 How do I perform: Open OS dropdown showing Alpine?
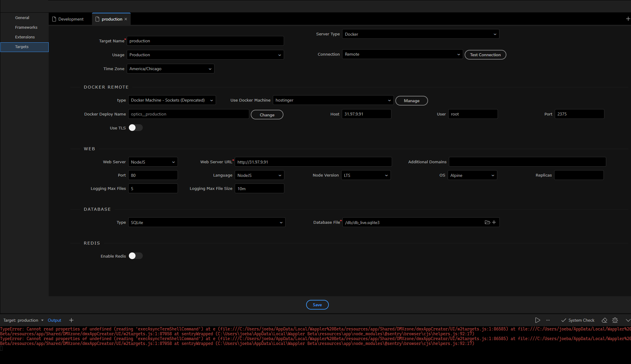(x=472, y=175)
